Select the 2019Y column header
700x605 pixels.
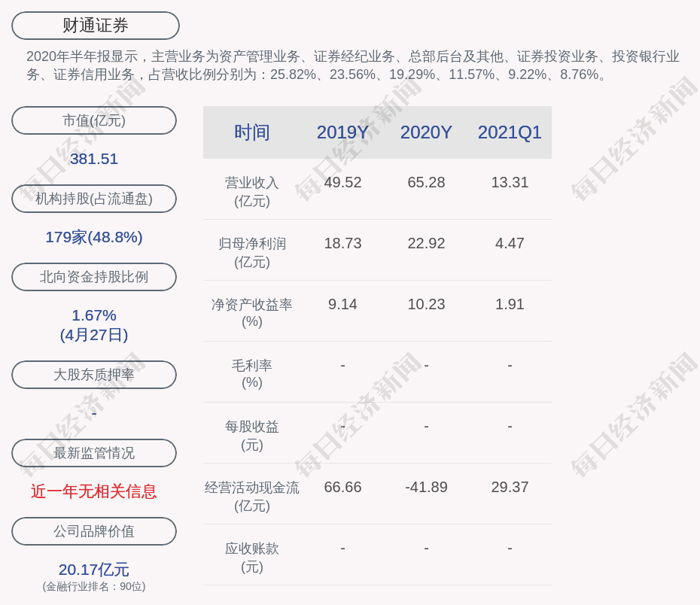point(342,132)
